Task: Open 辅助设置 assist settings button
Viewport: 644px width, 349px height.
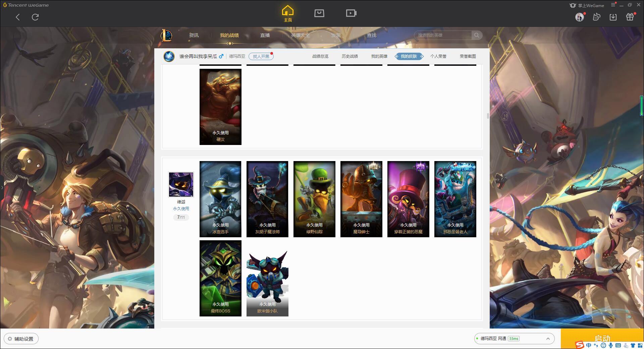Action: (x=21, y=339)
